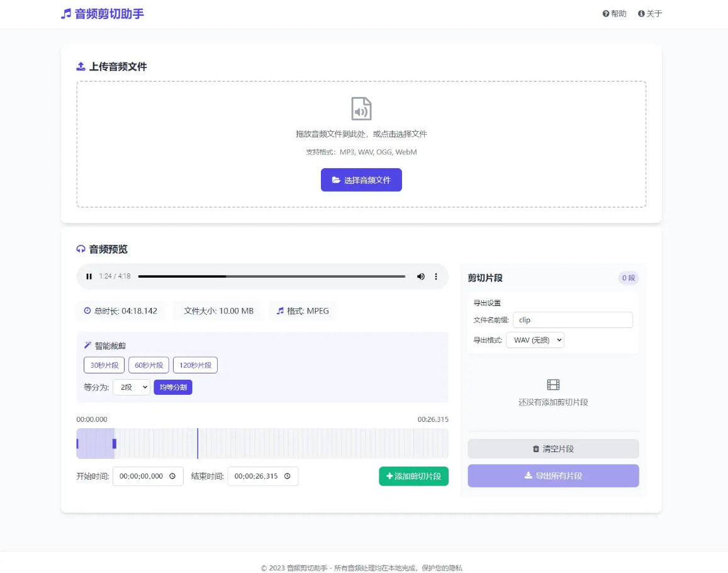Click the 文件名前缀 input containing clip
The height and width of the screenshot is (573, 728).
tap(572, 320)
